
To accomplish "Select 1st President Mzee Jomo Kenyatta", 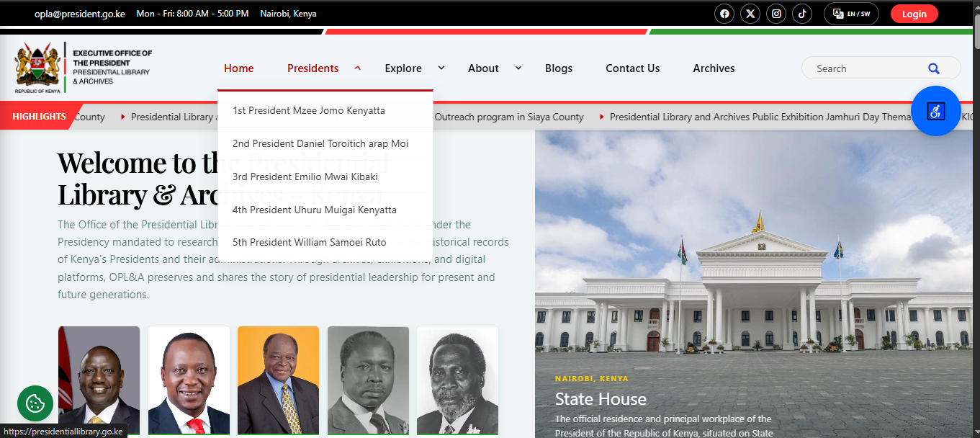I will tap(325, 111).
